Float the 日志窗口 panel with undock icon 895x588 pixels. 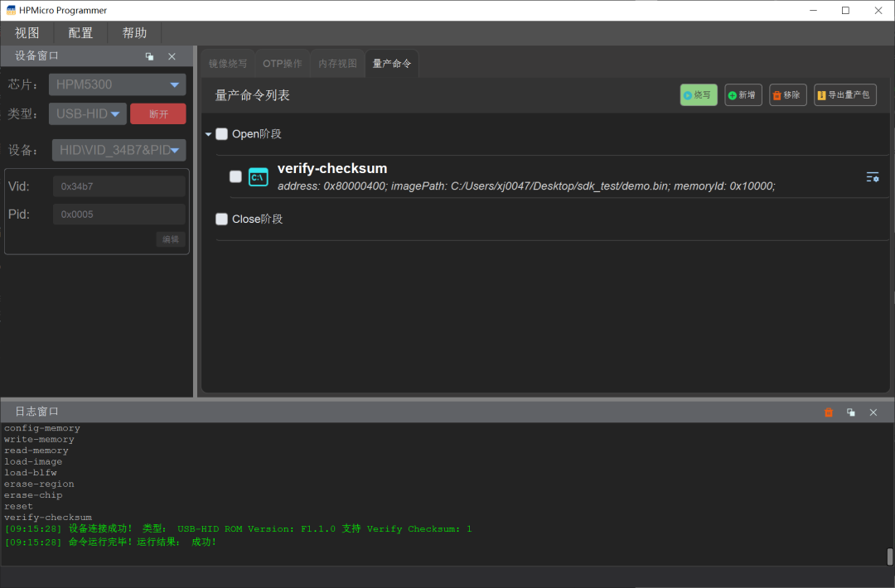click(851, 412)
